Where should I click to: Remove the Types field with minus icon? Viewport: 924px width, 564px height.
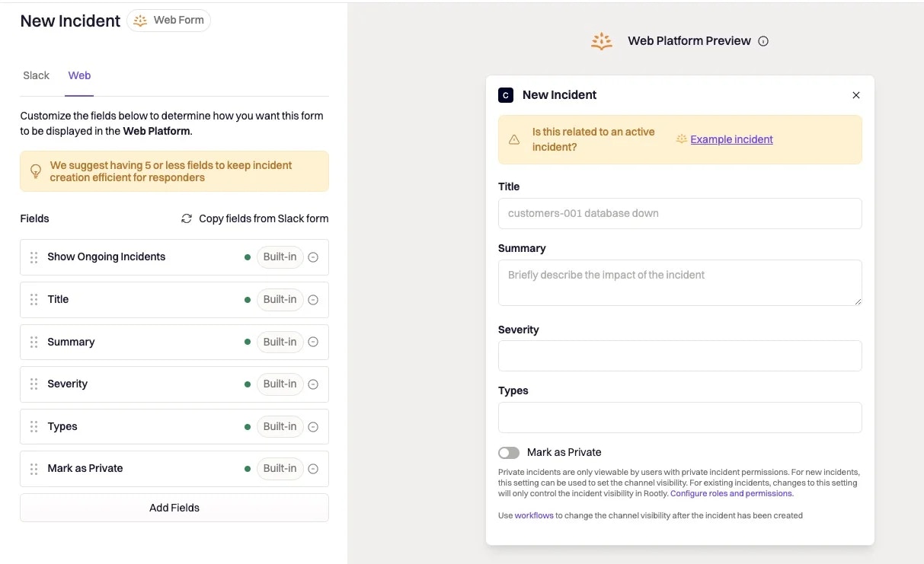coord(313,427)
